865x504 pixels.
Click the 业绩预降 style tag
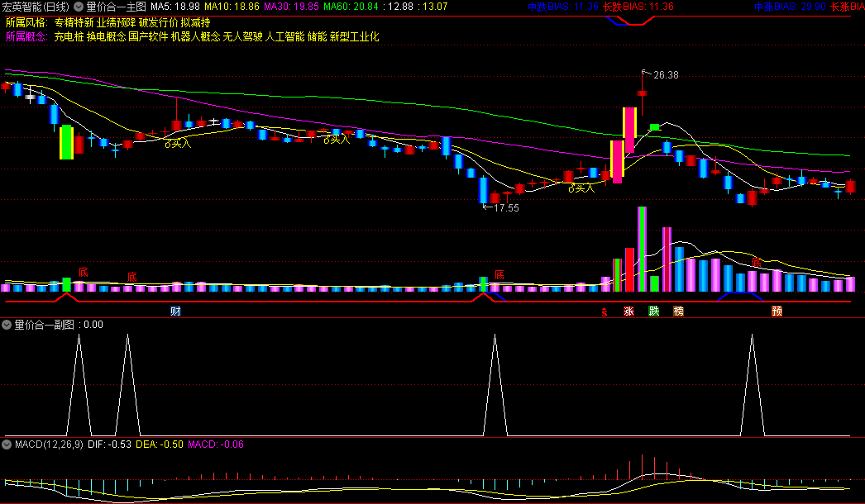pos(117,22)
